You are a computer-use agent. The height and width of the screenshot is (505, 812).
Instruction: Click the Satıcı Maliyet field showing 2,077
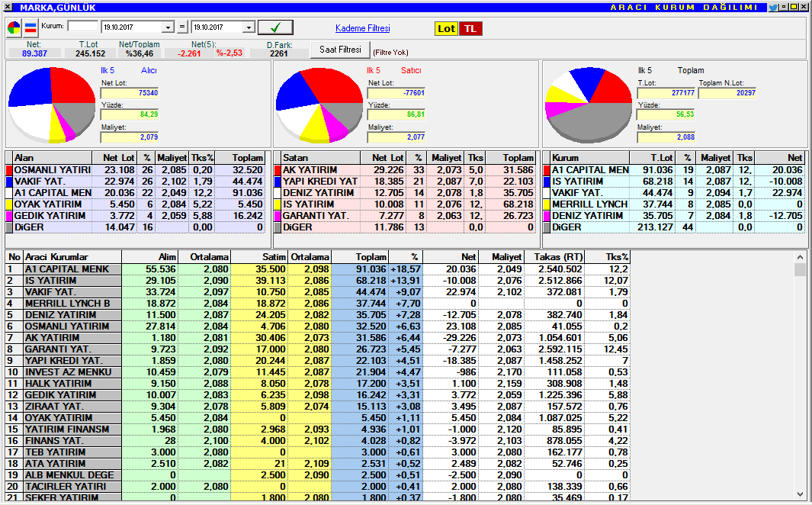[x=396, y=137]
